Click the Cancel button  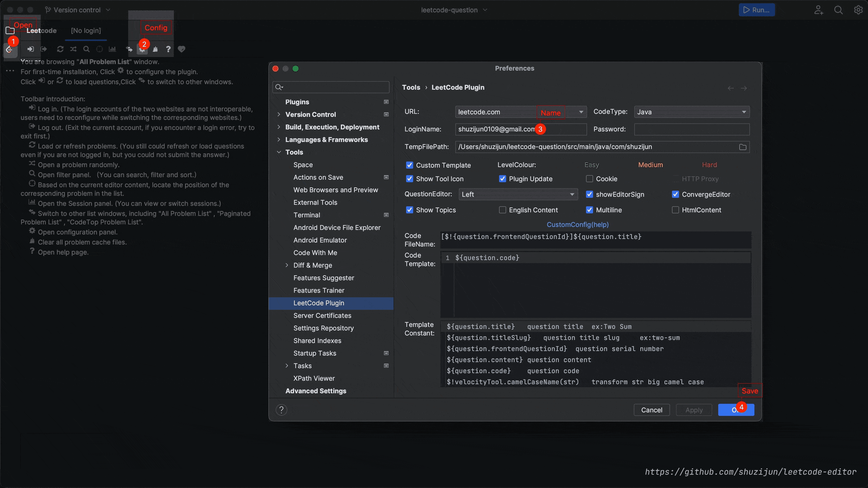pyautogui.click(x=652, y=410)
